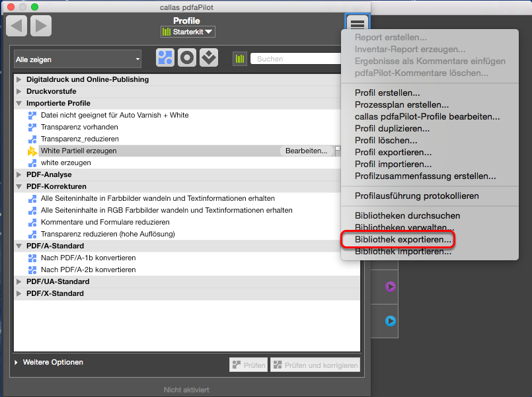532x397 pixels.
Task: Click into the Suchen search field
Action: coord(295,59)
